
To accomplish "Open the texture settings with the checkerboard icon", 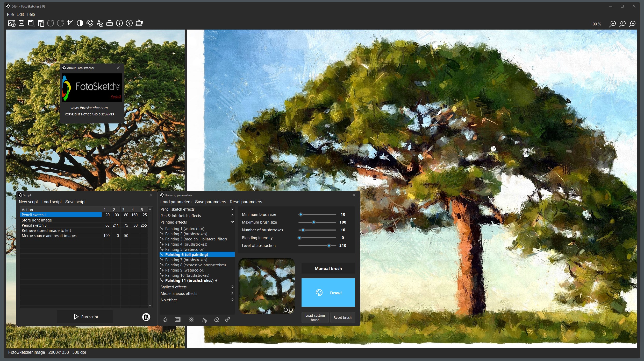I will coord(191,320).
